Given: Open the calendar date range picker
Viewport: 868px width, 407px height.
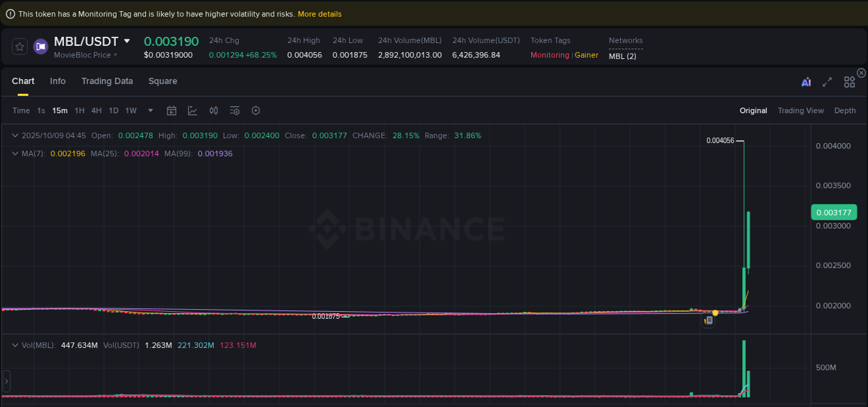Looking at the screenshot, I should pyautogui.click(x=172, y=110).
